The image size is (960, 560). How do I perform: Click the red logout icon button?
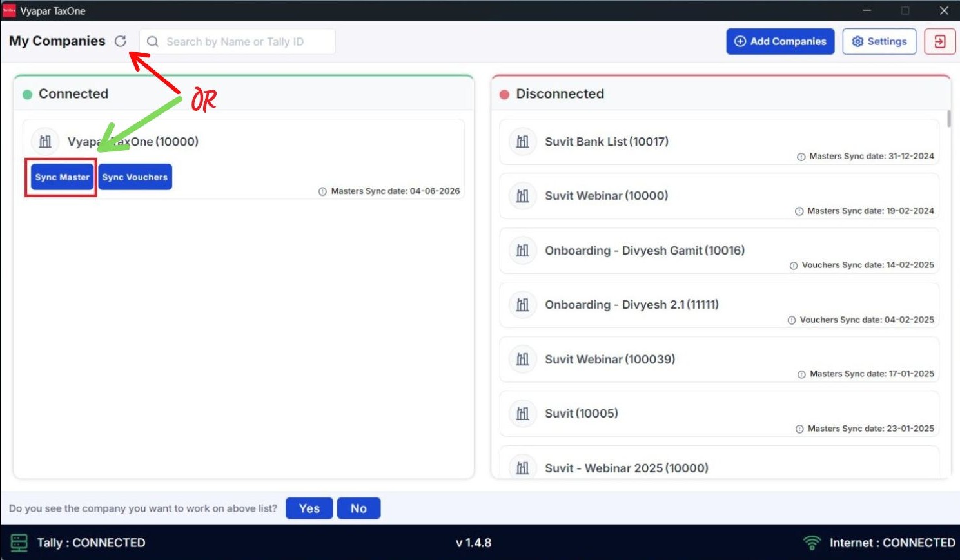click(x=940, y=41)
